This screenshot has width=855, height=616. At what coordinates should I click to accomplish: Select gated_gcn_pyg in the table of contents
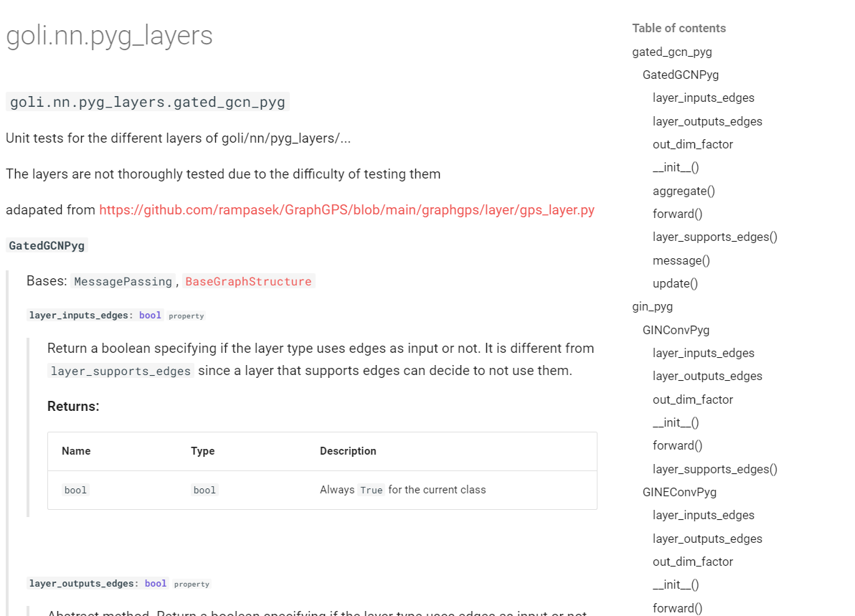tap(671, 52)
